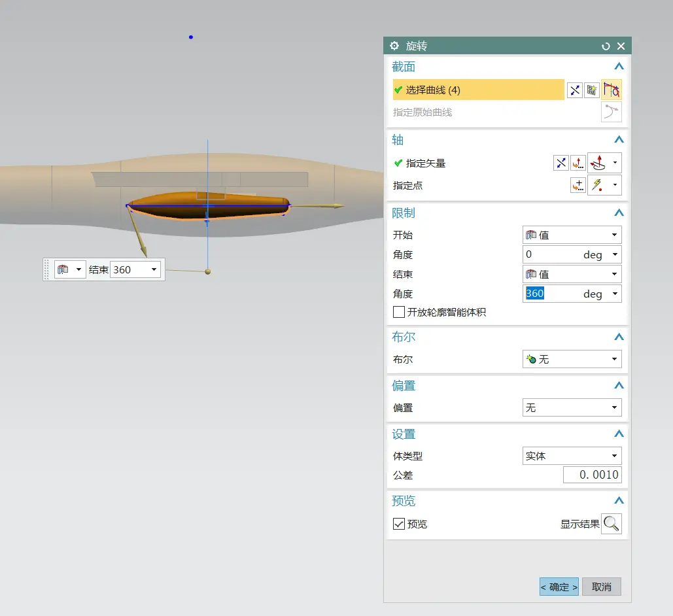Image resolution: width=673 pixels, height=616 pixels.
Task: Open the 偏置 dropdown showing 无
Action: [x=572, y=407]
